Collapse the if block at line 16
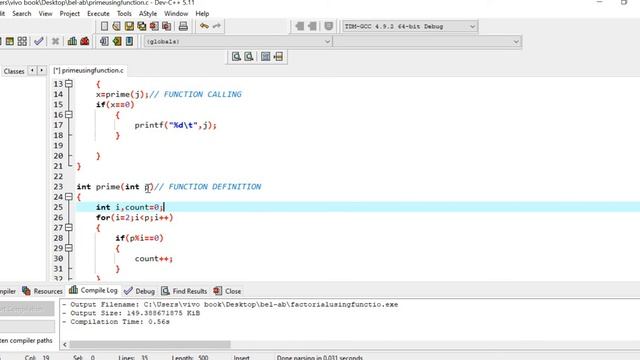 [x=69, y=115]
